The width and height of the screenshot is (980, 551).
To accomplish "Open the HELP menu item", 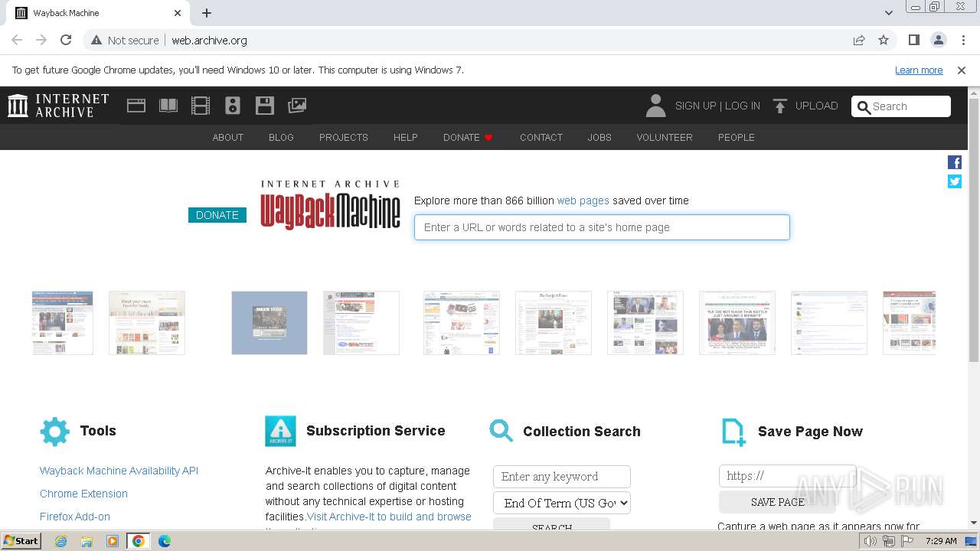I will tap(406, 138).
